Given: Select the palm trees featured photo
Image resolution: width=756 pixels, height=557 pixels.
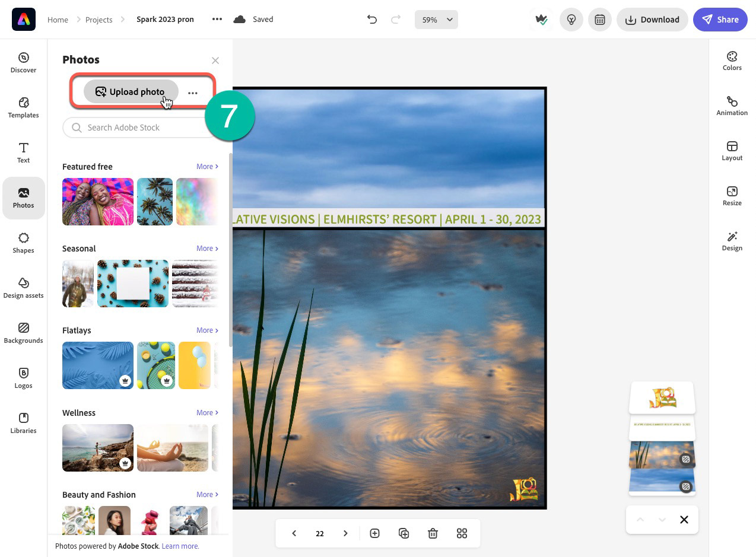Looking at the screenshot, I should click(155, 202).
